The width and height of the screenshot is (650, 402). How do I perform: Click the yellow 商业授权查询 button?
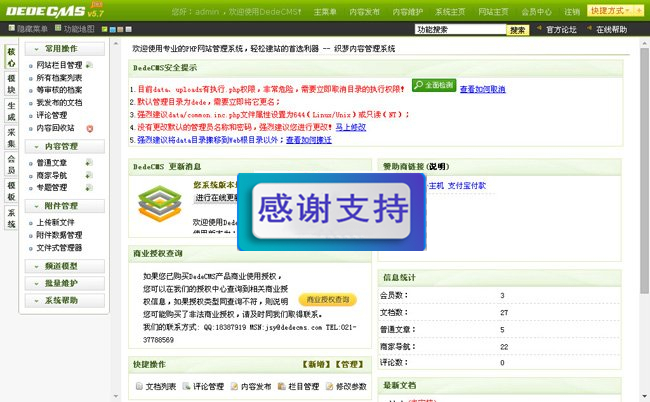pos(327,300)
